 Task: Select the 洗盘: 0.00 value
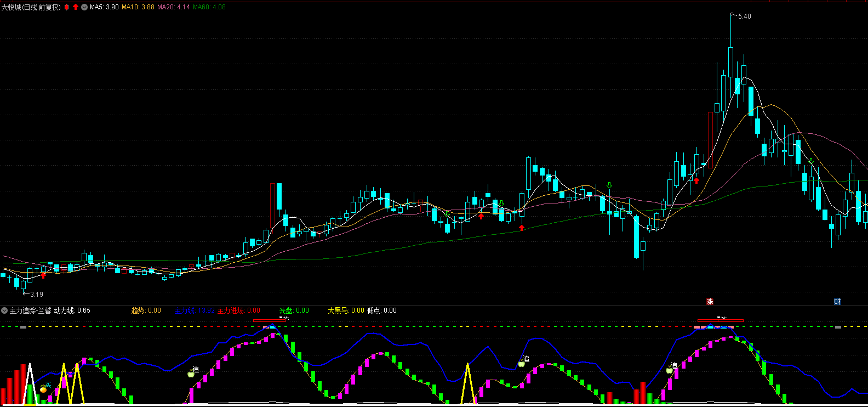294,310
